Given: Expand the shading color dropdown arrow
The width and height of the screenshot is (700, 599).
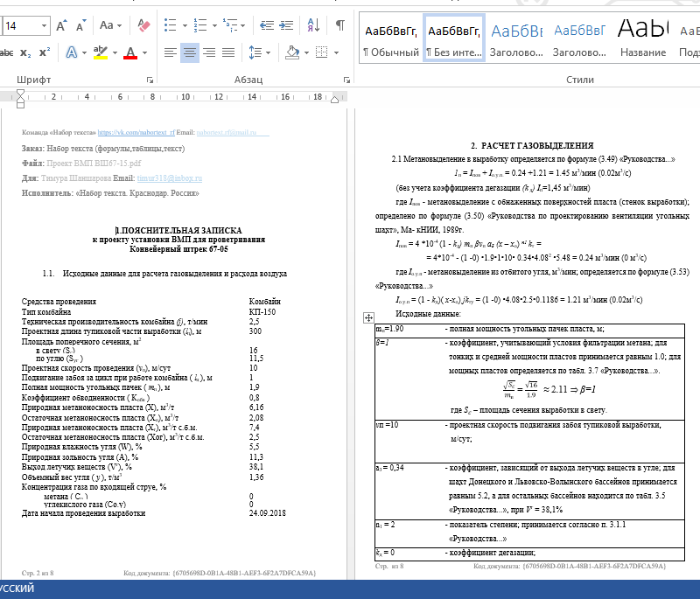Looking at the screenshot, I should 307,53.
